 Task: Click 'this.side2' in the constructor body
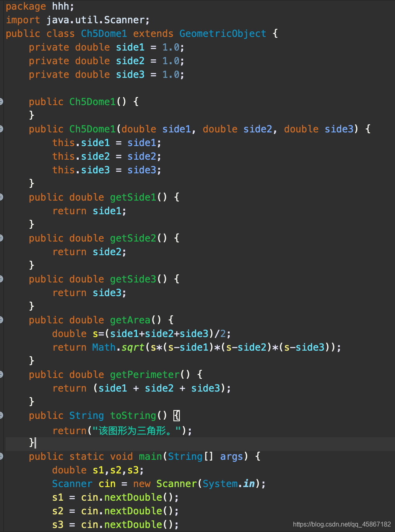81,156
